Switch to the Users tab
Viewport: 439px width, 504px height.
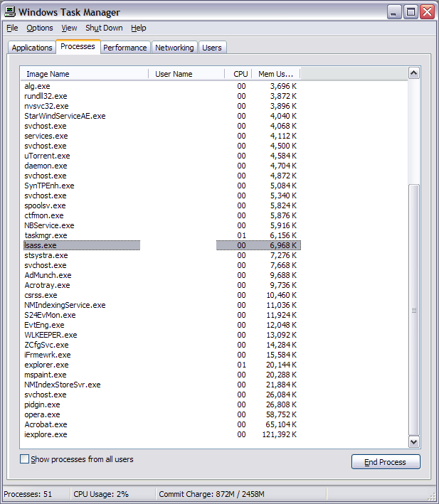[212, 48]
